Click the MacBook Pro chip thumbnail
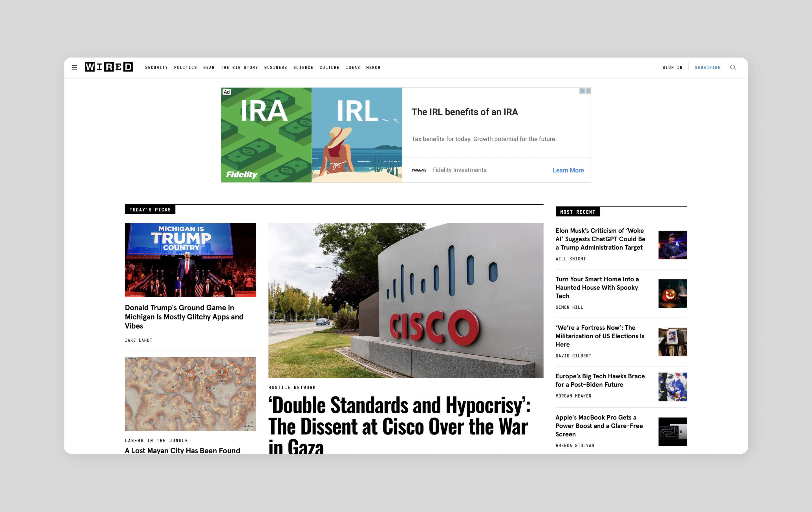 pos(672,432)
